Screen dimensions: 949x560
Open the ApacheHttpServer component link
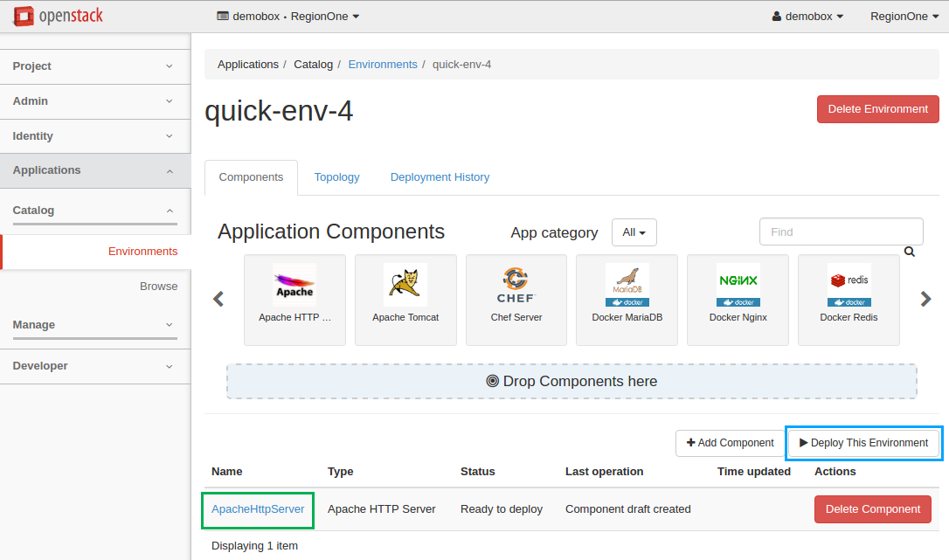point(258,509)
